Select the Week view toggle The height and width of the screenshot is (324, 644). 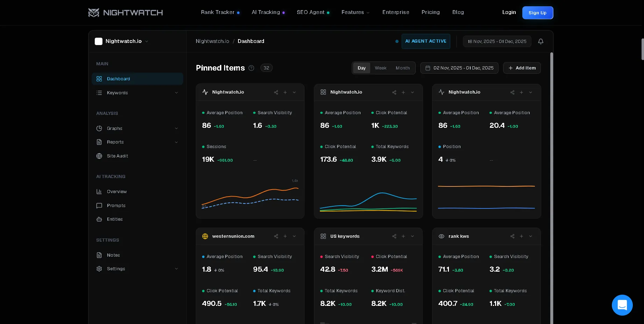(x=380, y=68)
